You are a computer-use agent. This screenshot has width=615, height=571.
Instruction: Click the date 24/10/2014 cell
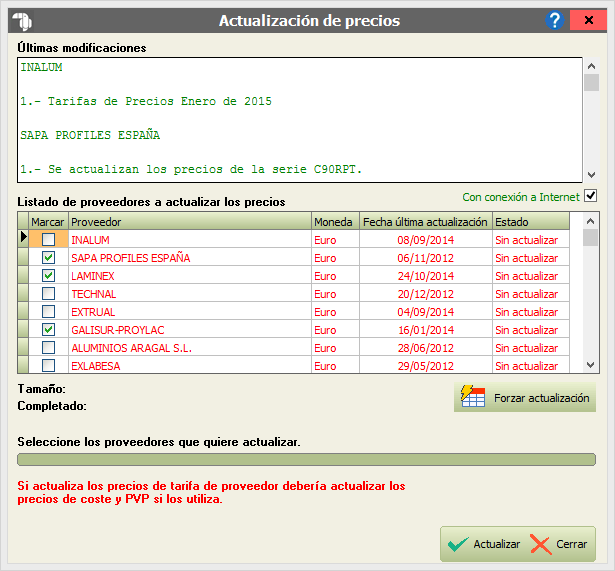coord(426,276)
